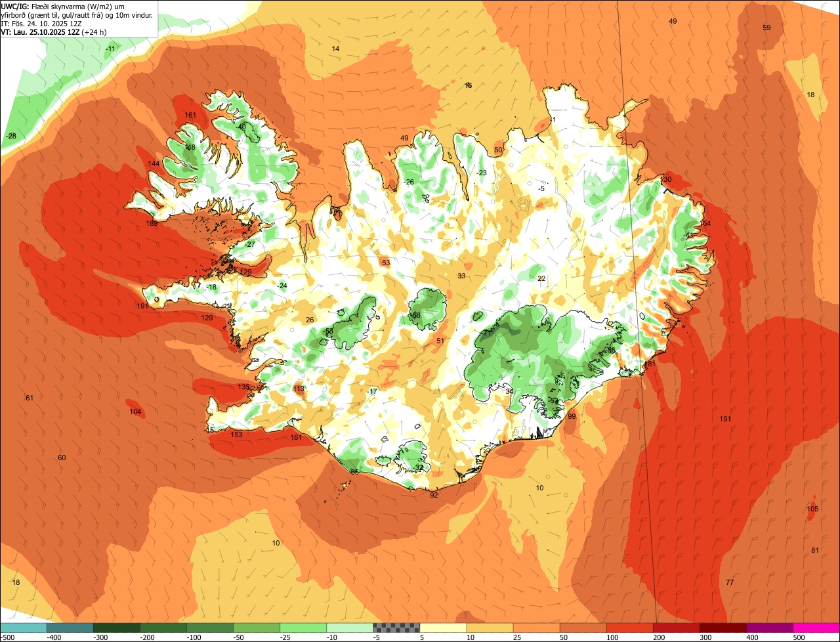Click the value '-26' on the map
Screen dimensions: 840x642
pos(409,182)
